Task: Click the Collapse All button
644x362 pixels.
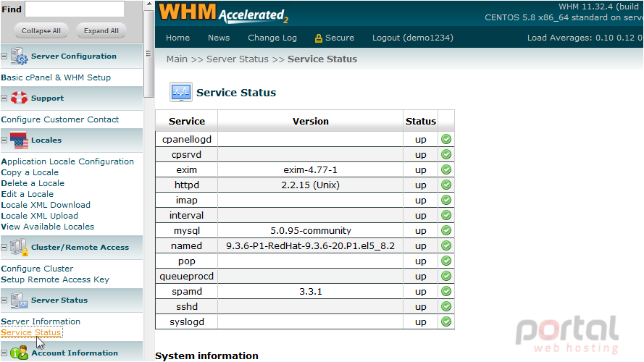Action: 41,31
